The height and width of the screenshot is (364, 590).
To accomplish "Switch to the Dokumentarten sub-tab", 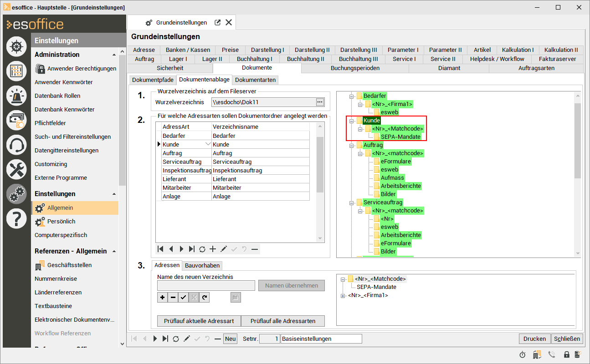I will click(x=255, y=80).
